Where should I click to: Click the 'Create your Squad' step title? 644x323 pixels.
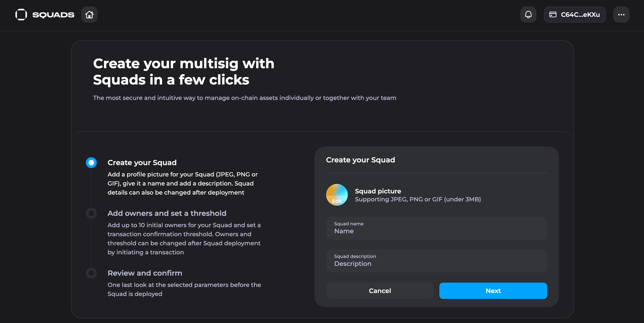(x=142, y=162)
